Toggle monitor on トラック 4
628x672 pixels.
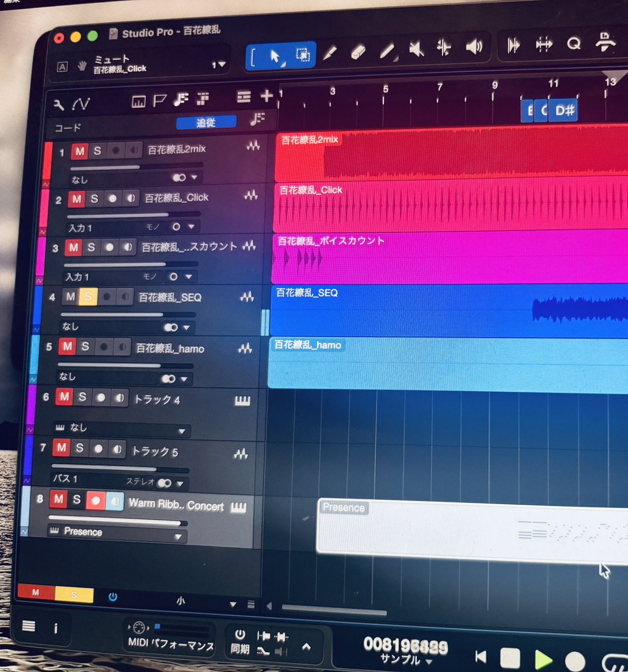point(119,398)
